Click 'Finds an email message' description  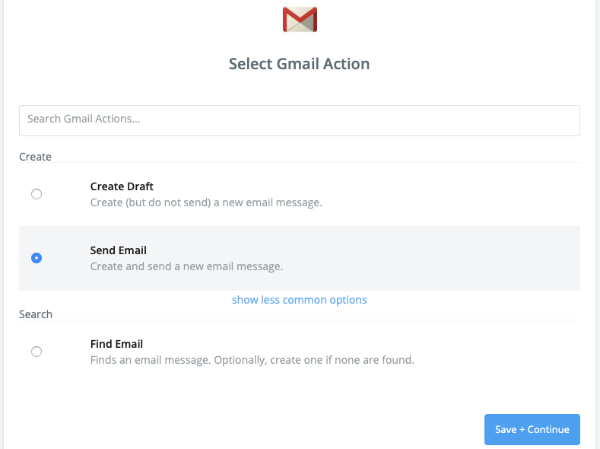pos(252,360)
